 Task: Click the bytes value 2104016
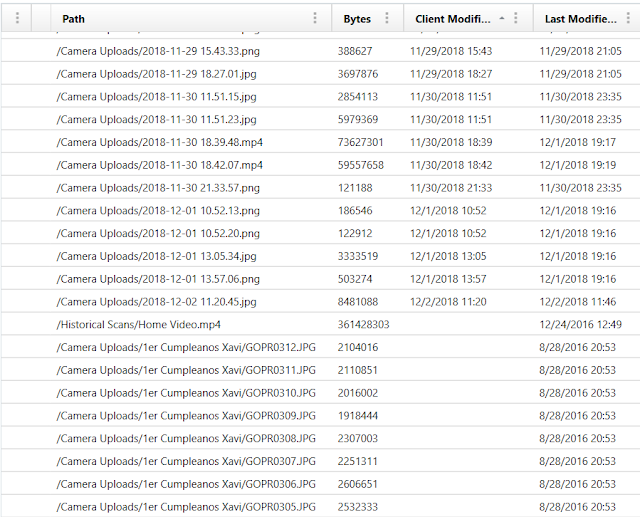358,348
